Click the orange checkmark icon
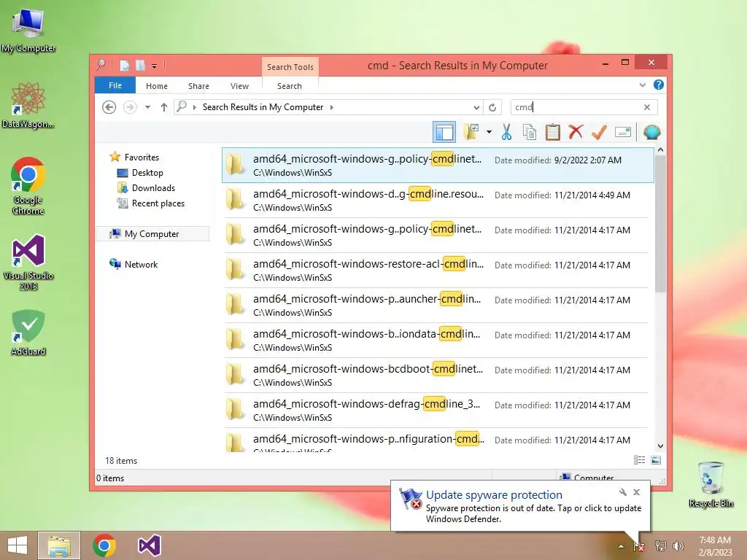 pyautogui.click(x=599, y=132)
